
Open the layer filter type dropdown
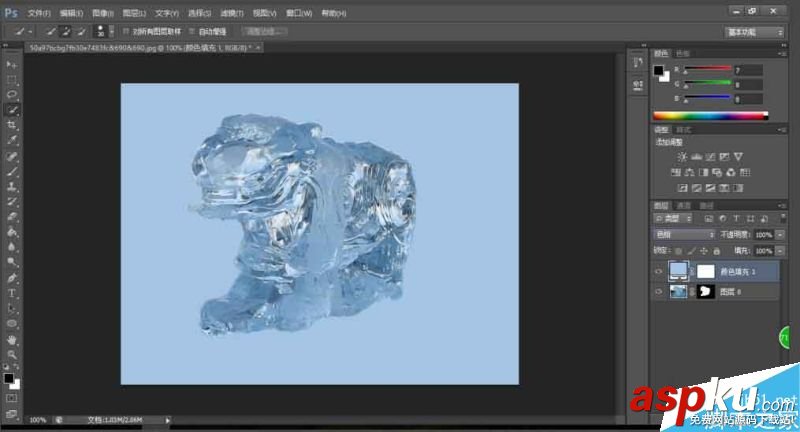click(673, 218)
